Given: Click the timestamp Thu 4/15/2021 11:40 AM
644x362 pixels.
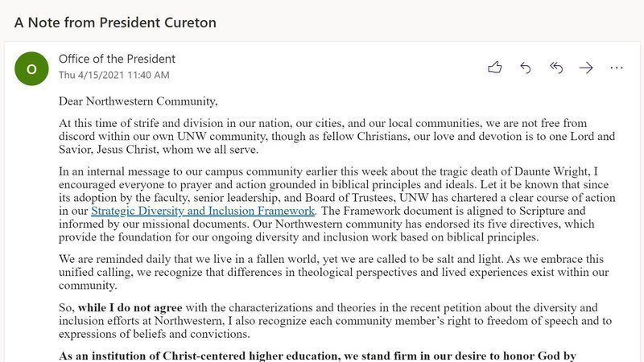Looking at the screenshot, I should tap(114, 75).
